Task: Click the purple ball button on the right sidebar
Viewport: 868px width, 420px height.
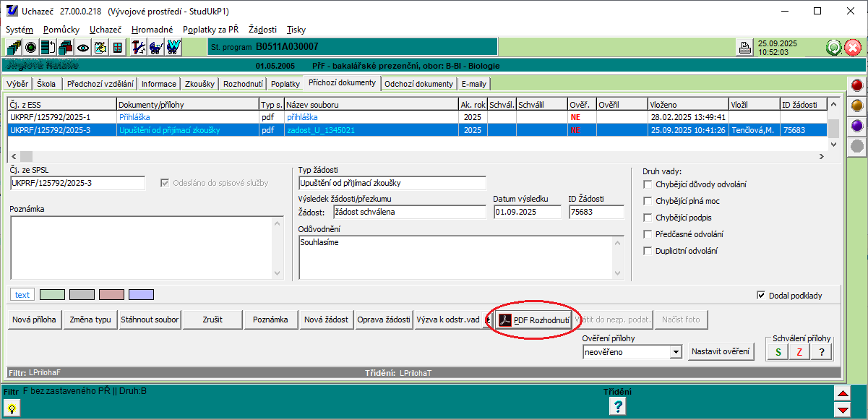Action: click(x=856, y=126)
